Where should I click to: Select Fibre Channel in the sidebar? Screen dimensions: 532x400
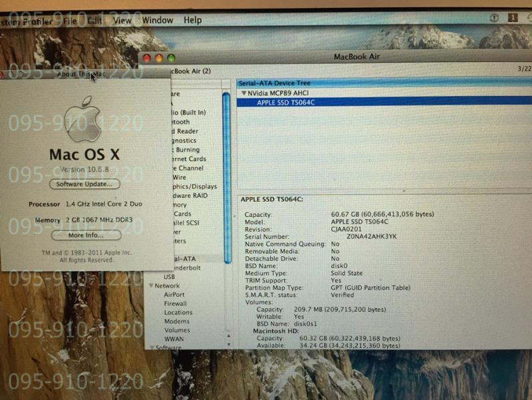click(x=187, y=168)
